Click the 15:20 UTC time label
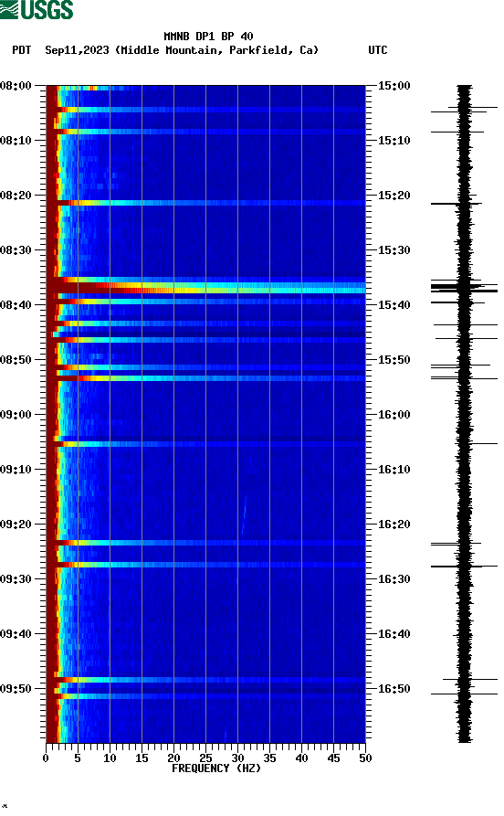Viewport: 504px width, 816px height. point(394,196)
